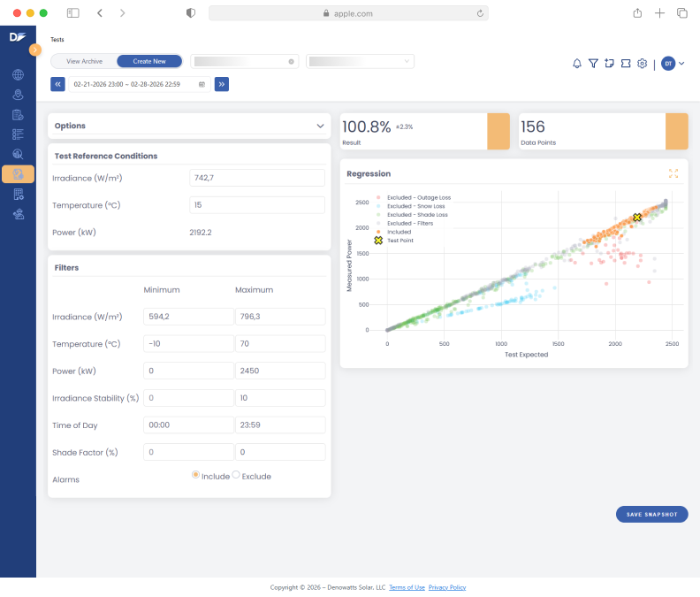Click the Save Snapshot button
The image size is (700, 597).
[651, 515]
